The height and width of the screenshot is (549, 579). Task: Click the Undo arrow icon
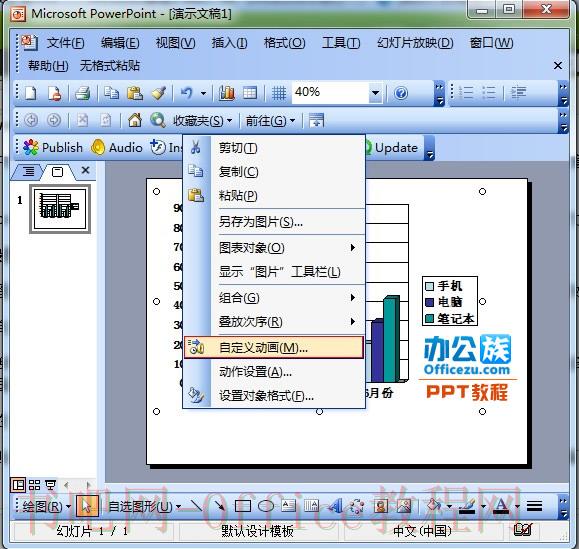click(x=187, y=93)
